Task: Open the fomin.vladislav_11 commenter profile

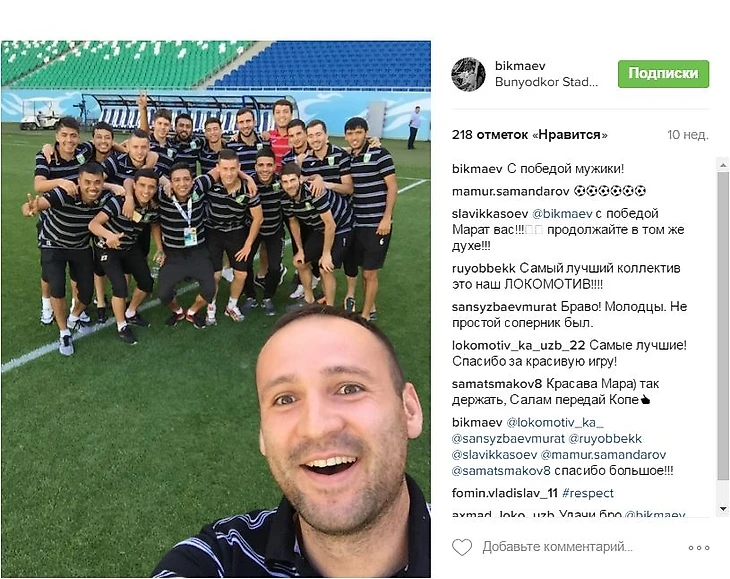Action: 505,493
